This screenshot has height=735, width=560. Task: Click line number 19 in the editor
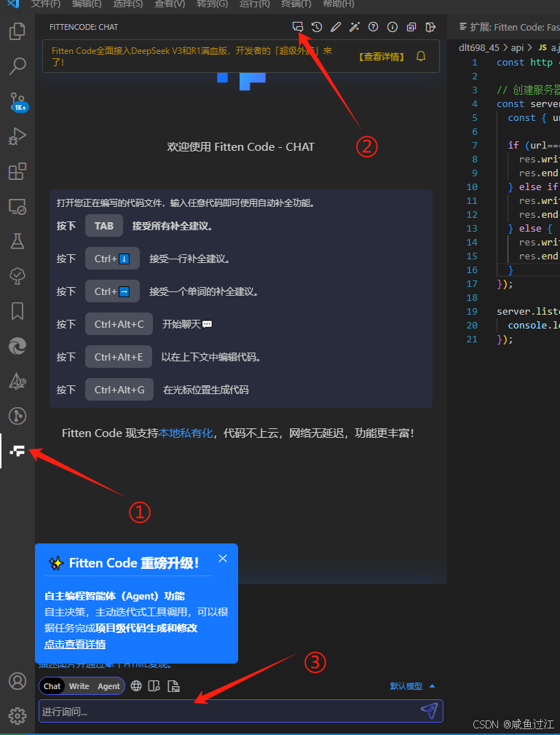click(x=472, y=311)
